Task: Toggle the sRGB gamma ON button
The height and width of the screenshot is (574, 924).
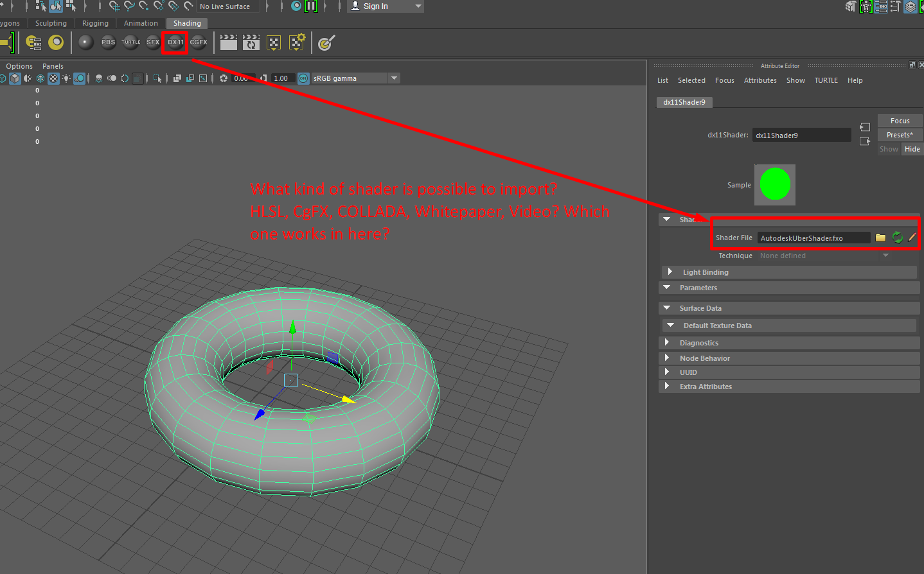Action: (x=302, y=78)
